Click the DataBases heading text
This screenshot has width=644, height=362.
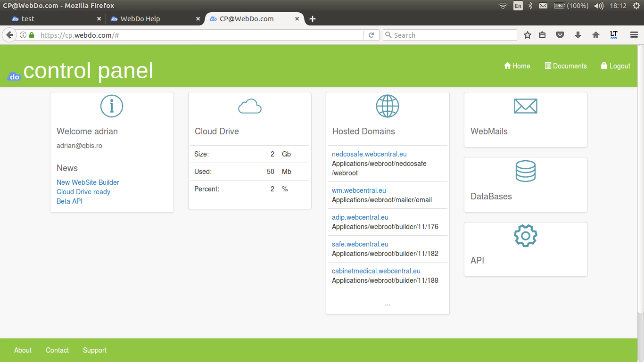coord(491,197)
